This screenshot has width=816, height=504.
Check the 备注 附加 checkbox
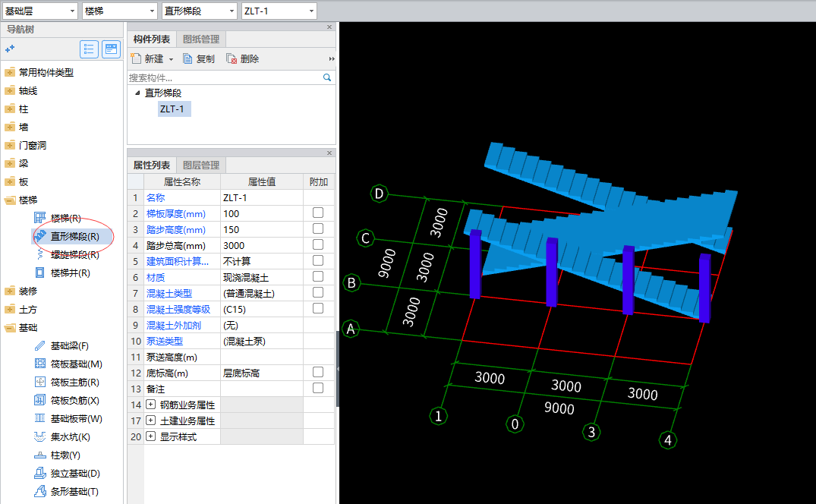click(x=318, y=388)
